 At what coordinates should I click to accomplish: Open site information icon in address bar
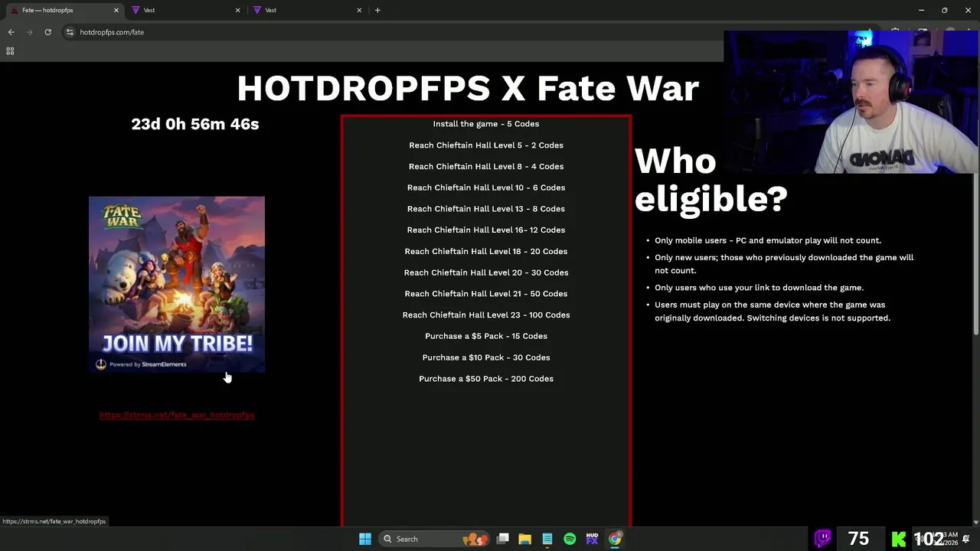pos(70,32)
